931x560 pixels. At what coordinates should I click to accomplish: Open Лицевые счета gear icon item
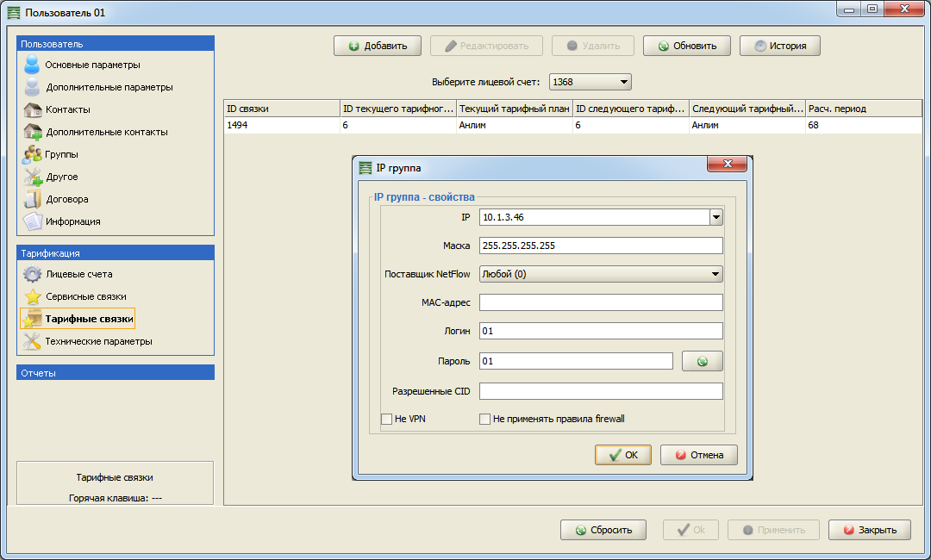pyautogui.click(x=33, y=274)
